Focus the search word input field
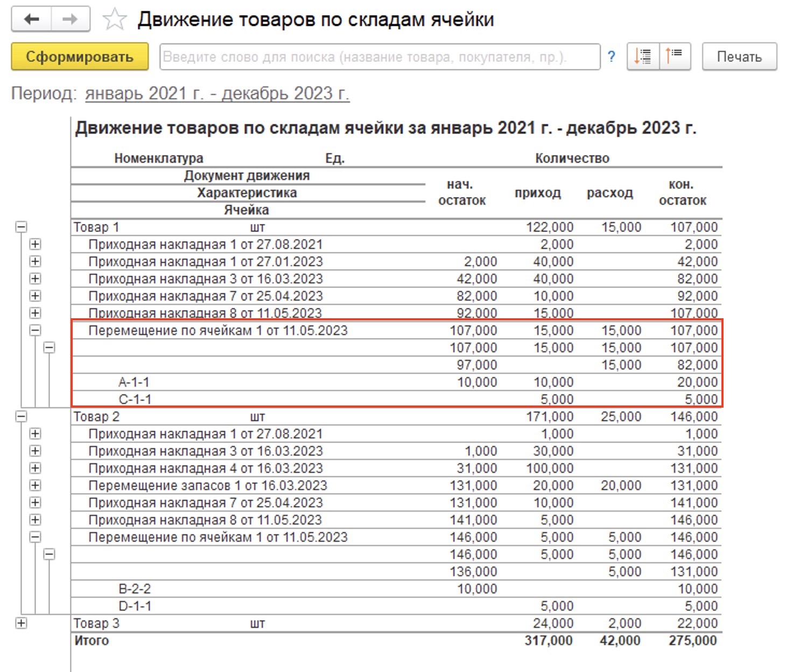 pos(380,57)
